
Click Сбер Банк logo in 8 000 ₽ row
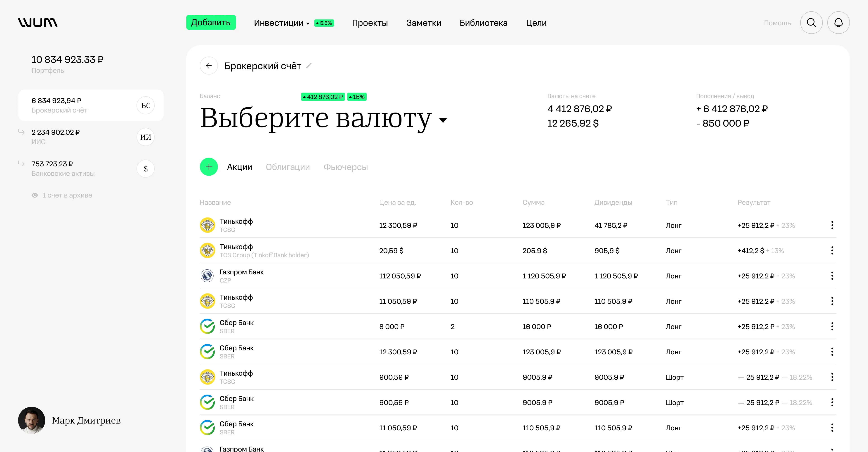click(x=207, y=326)
